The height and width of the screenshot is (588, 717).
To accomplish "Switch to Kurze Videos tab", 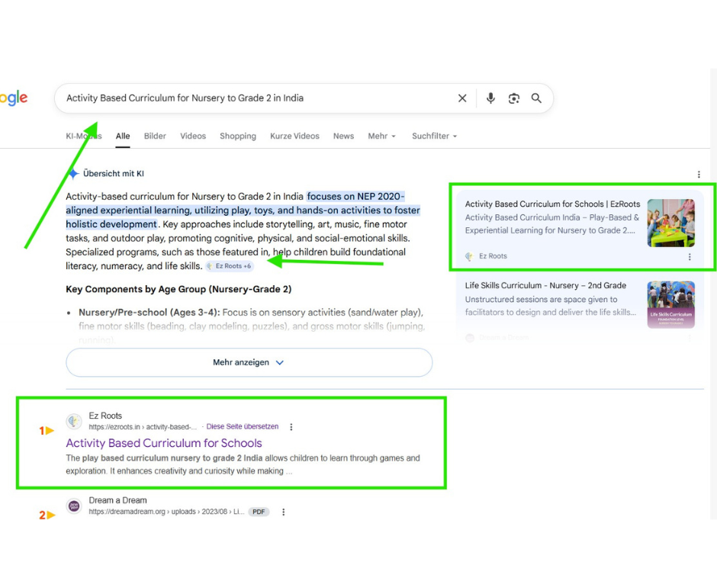I will 294,137.
